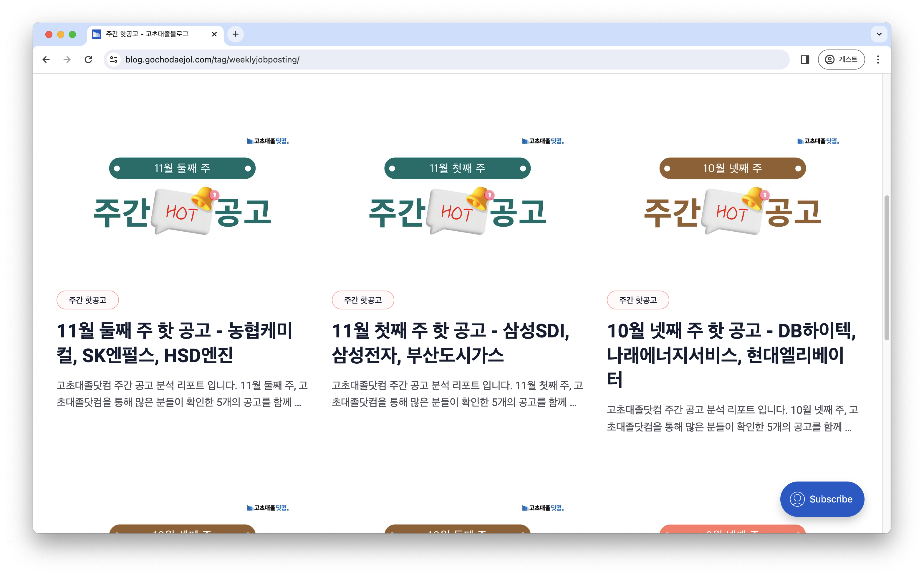Image resolution: width=924 pixels, height=577 pixels.
Task: Open the 게스트 profile button
Action: click(x=841, y=60)
